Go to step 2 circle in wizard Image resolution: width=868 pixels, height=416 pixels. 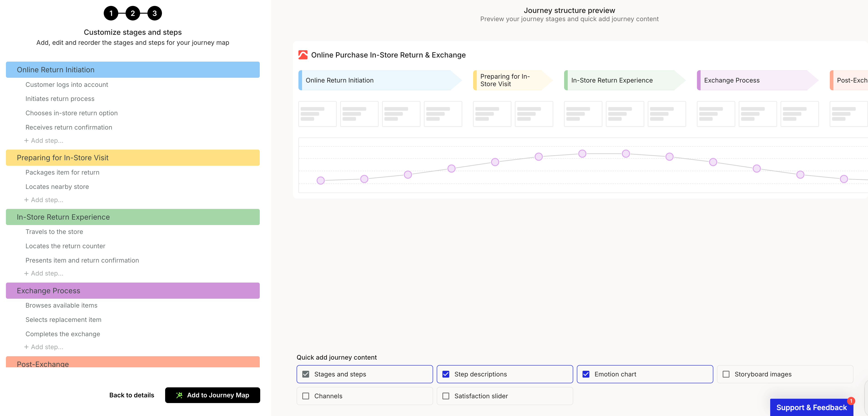click(133, 13)
